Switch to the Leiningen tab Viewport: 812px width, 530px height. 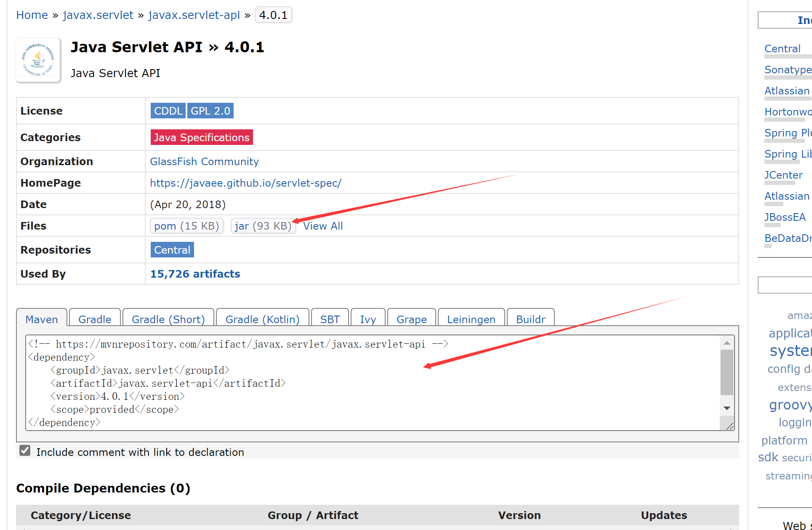(471, 319)
